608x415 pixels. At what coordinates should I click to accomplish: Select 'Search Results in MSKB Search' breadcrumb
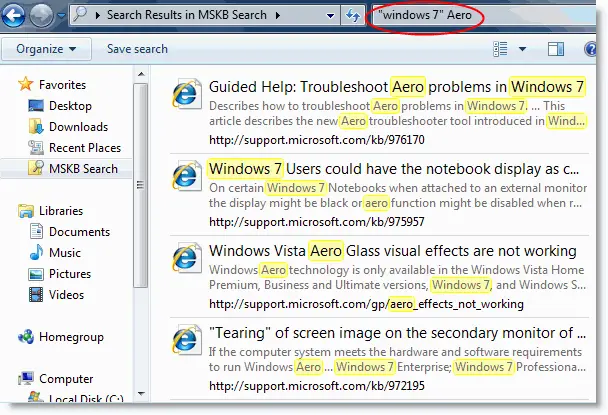(x=187, y=15)
